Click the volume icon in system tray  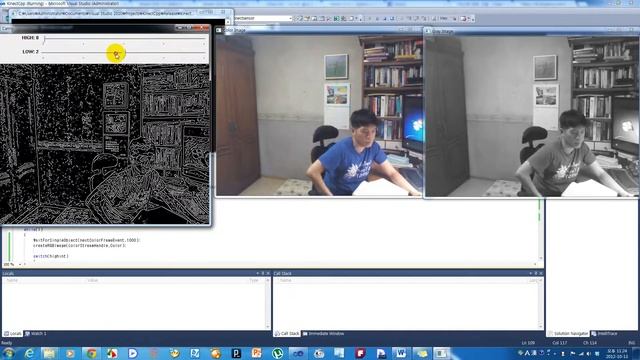tap(588, 353)
